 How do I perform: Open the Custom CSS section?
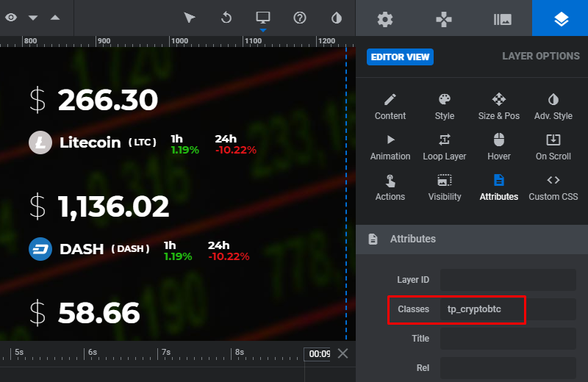pos(553,188)
